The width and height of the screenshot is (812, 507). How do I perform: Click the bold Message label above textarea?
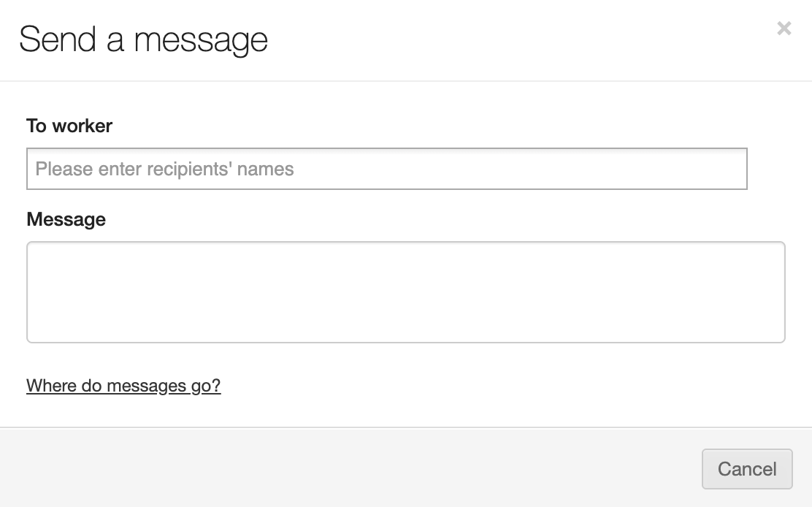(x=66, y=219)
